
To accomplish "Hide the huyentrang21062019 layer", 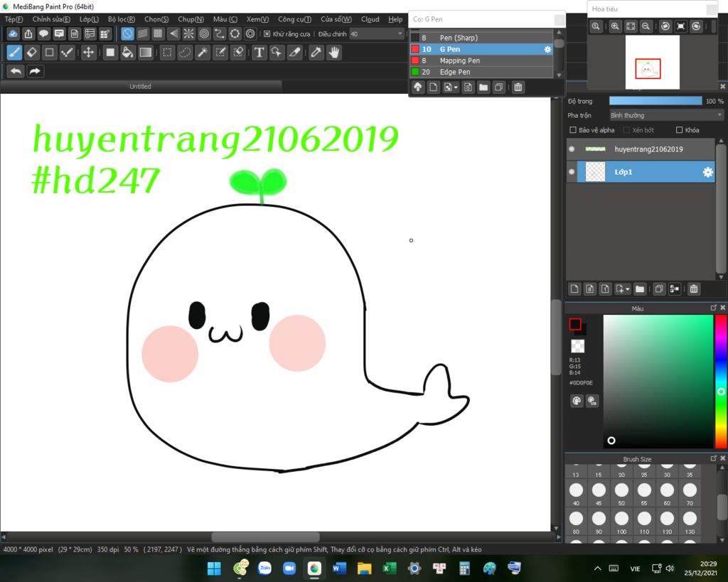I will [x=572, y=149].
